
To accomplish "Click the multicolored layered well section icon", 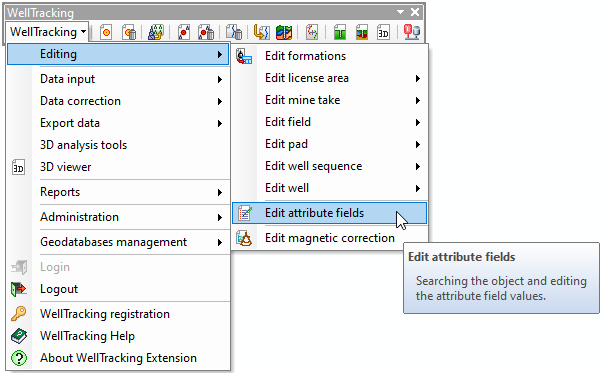I will [362, 32].
